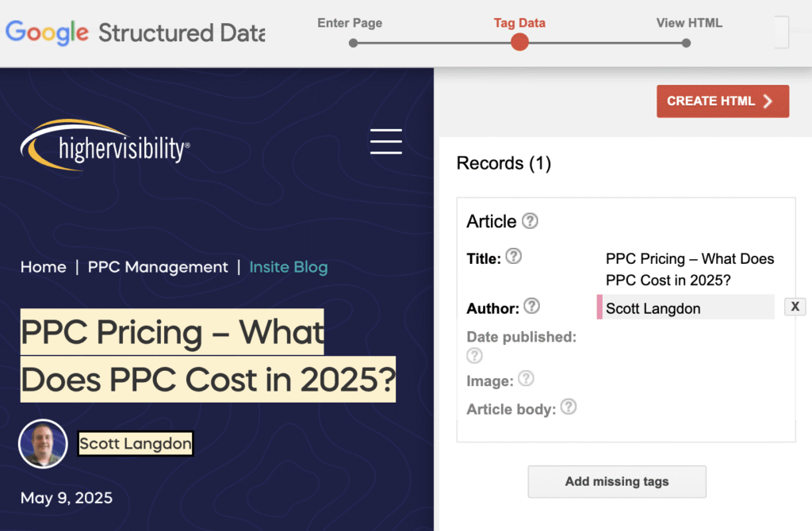Open the Insite Blog breadcrumb link
Viewport: 812px width, 531px height.
(x=289, y=267)
